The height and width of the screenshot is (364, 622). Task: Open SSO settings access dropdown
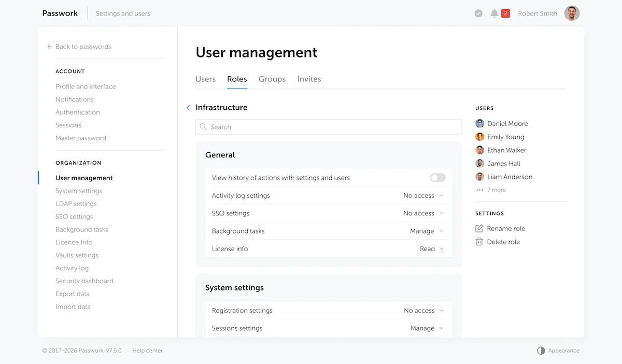pyautogui.click(x=423, y=213)
